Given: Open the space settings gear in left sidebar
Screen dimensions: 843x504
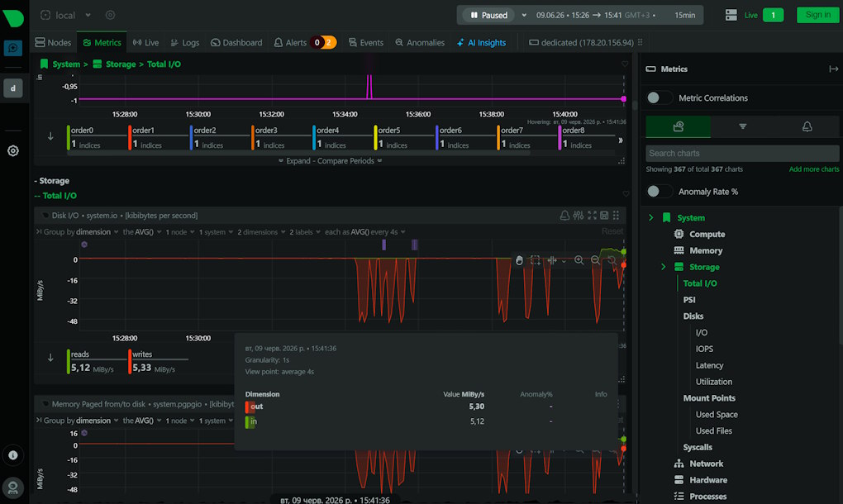Looking at the screenshot, I should coord(13,151).
